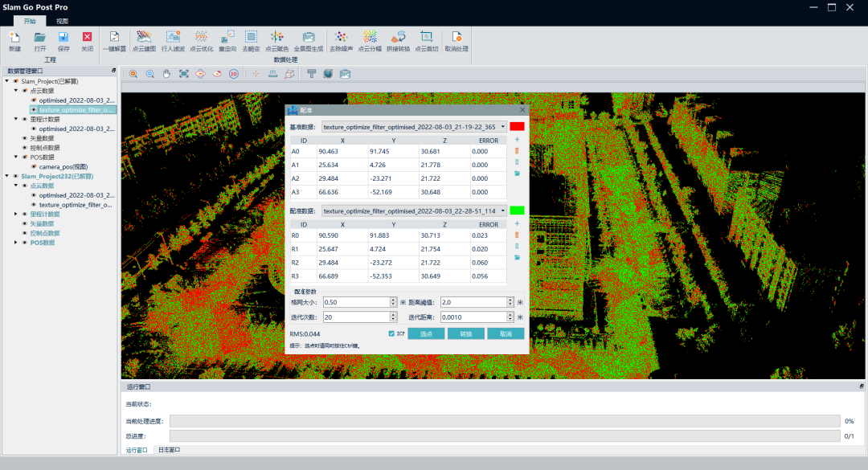Screen dimensions: 868x470
Task: Click the zoom-in magnifier in viewer toolbar
Action: 133,74
